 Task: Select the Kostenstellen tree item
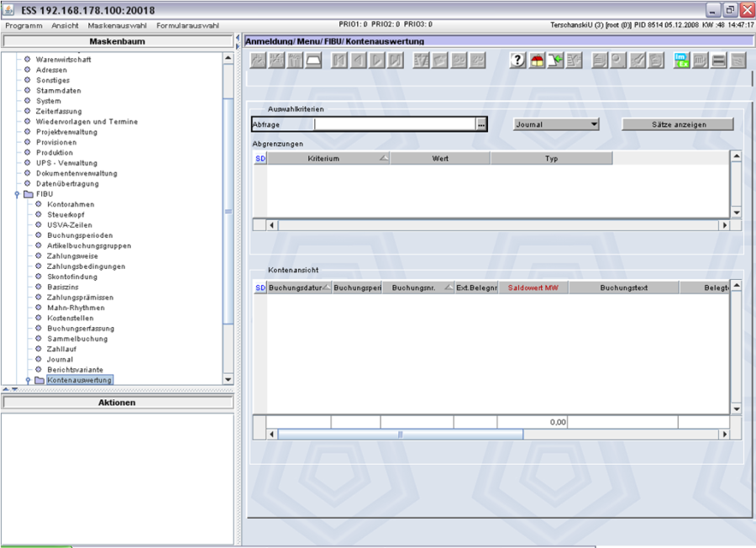(x=71, y=318)
